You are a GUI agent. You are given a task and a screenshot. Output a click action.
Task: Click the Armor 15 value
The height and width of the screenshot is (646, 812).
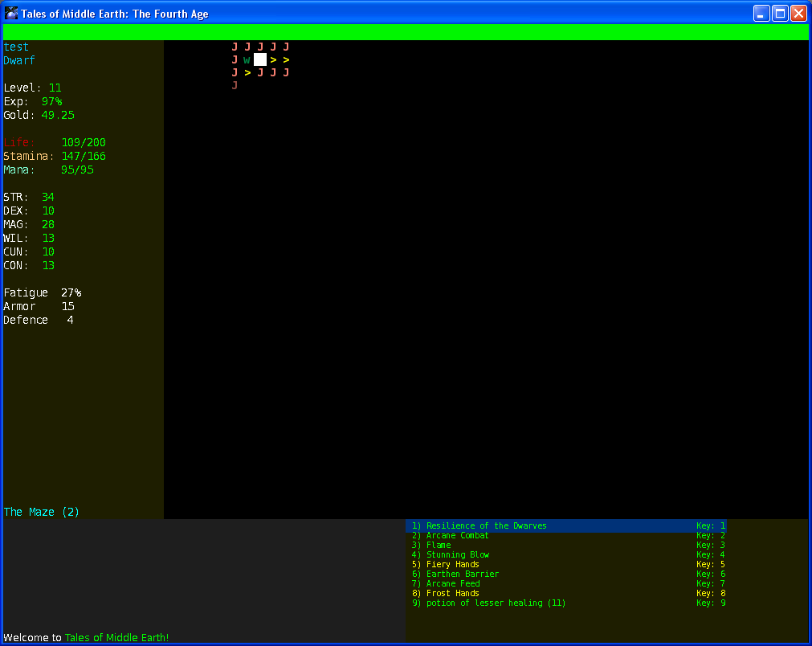pyautogui.click(x=67, y=306)
